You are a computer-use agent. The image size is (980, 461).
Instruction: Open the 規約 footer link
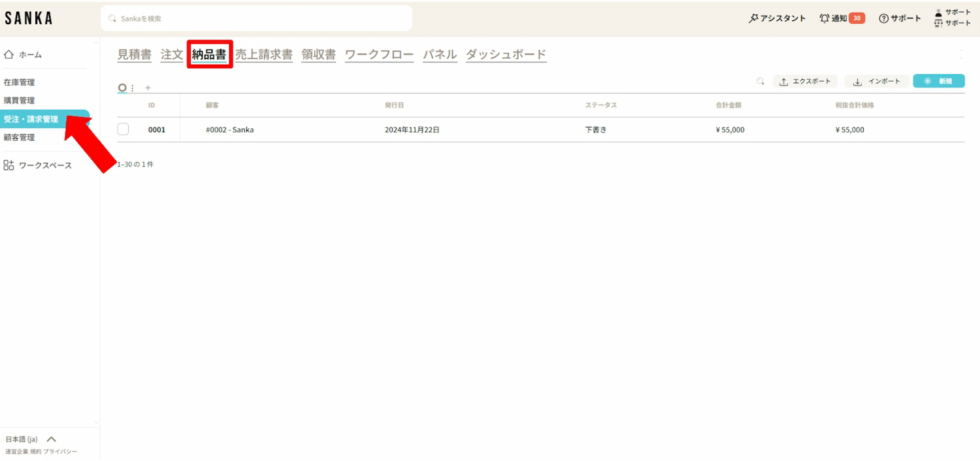pos(35,452)
